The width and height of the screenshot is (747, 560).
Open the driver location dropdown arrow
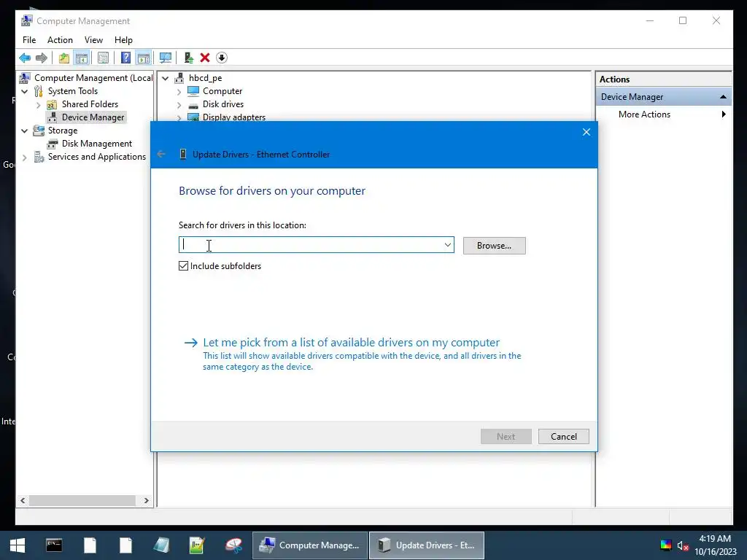tap(448, 245)
